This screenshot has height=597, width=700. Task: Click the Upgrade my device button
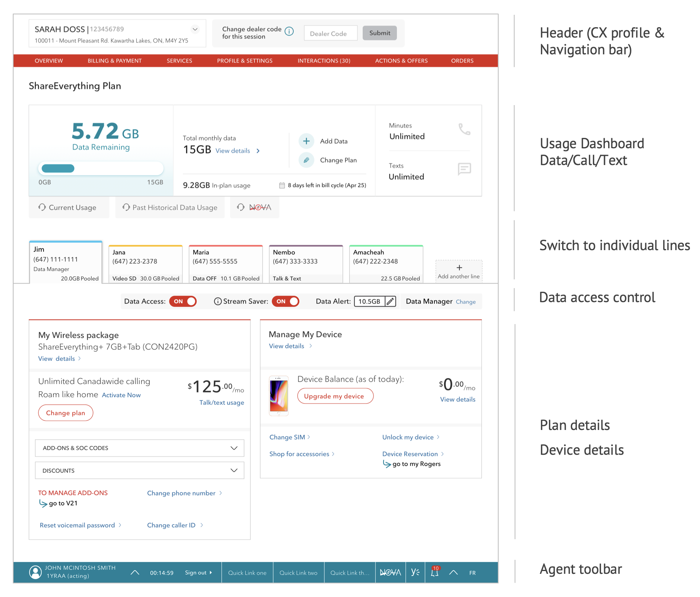click(335, 396)
